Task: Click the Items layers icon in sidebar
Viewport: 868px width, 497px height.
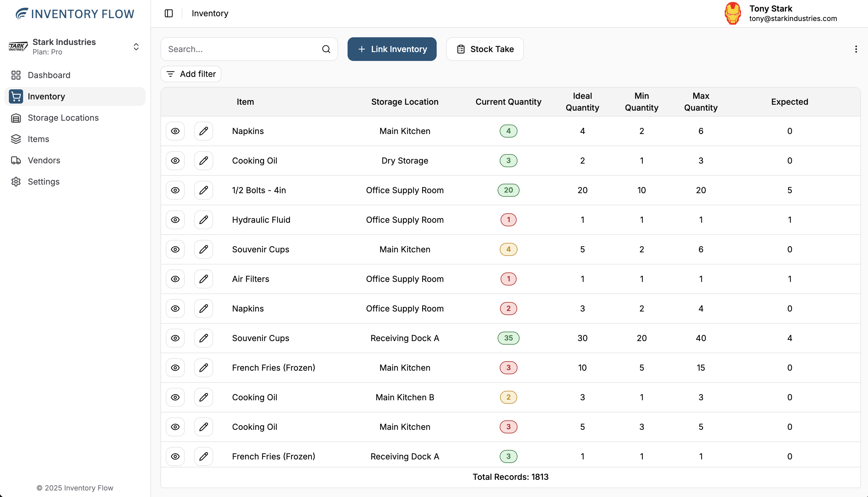Action: (16, 139)
